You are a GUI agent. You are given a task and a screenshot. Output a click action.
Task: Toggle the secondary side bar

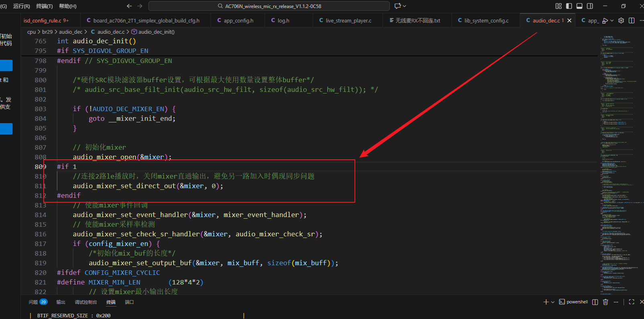tap(590, 6)
